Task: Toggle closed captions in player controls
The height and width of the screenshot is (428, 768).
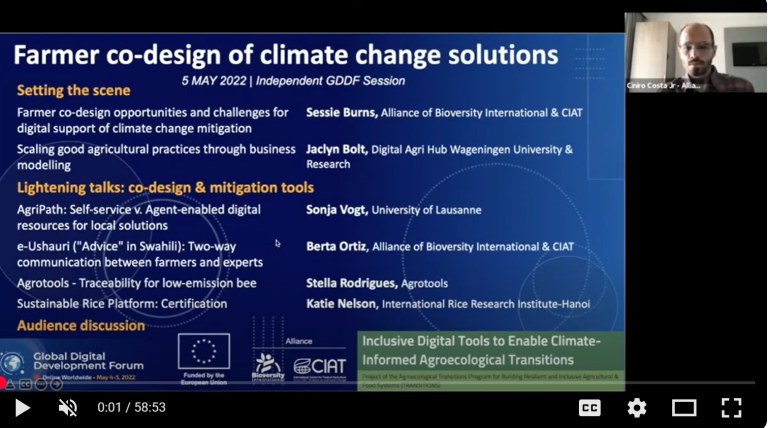Action: (590, 407)
